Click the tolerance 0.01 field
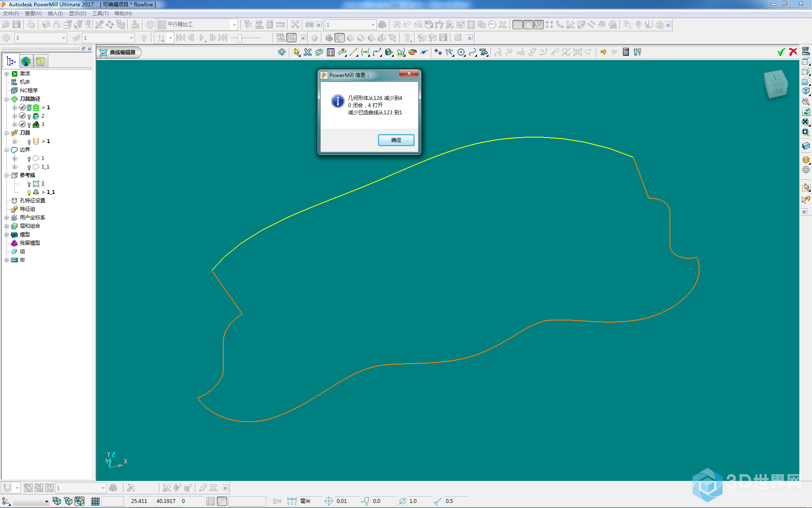Screen dimensions: 812x508 click(x=347, y=501)
